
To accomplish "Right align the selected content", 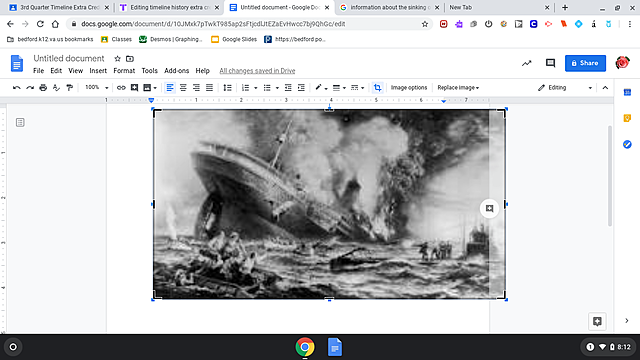I will point(196,87).
